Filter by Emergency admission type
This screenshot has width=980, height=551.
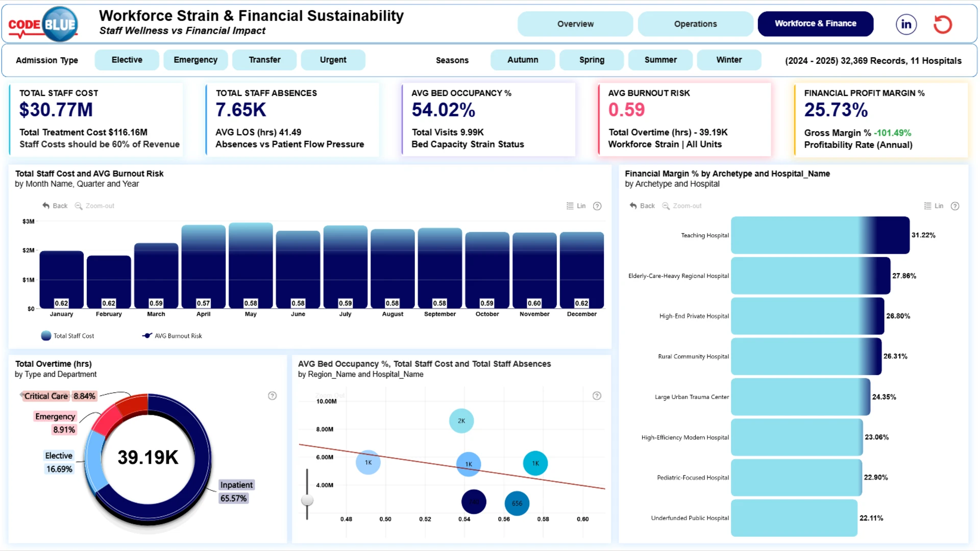click(195, 60)
